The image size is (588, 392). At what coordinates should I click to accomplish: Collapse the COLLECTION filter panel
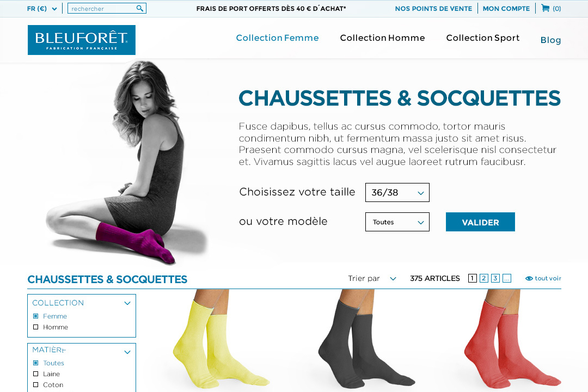pos(127,303)
